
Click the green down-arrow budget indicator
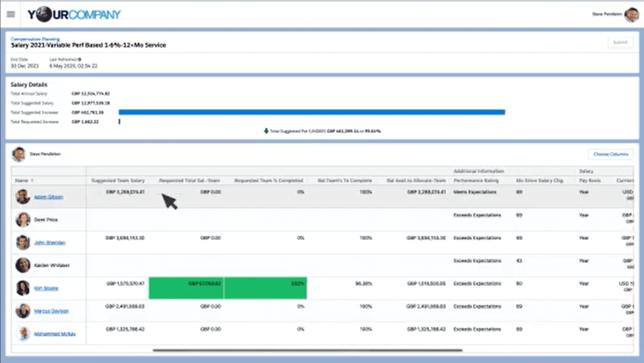click(266, 131)
